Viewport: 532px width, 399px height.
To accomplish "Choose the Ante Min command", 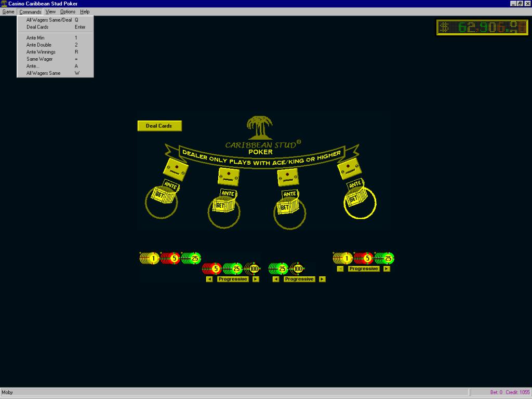I will pos(55,37).
